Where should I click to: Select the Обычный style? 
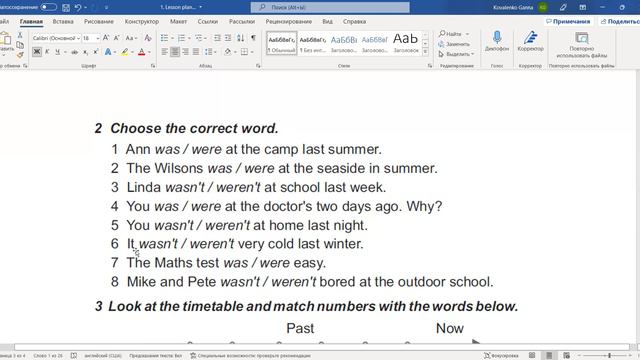coord(282,43)
